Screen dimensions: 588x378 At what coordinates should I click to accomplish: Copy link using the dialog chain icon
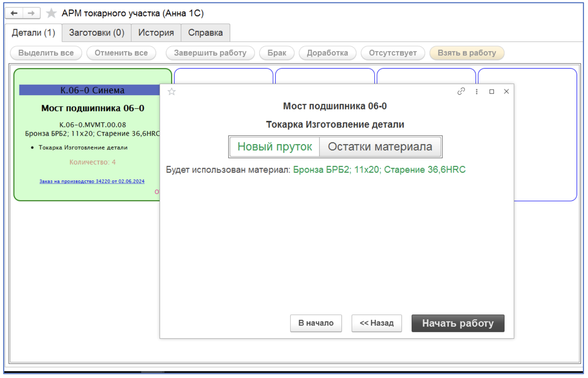coord(461,91)
